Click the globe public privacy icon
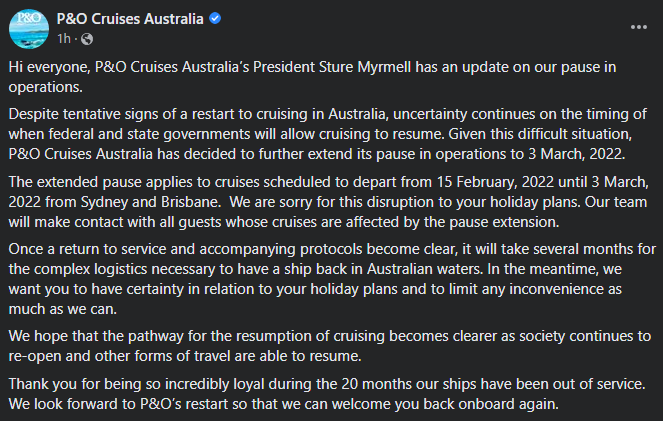The image size is (663, 421). click(87, 39)
